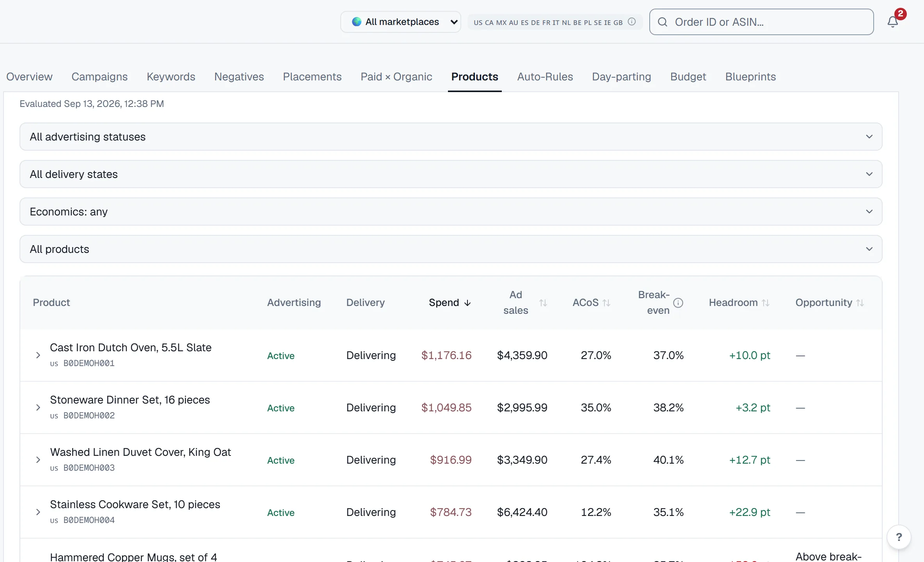924x562 pixels.
Task: Switch to the Campaigns tab
Action: (x=100, y=76)
